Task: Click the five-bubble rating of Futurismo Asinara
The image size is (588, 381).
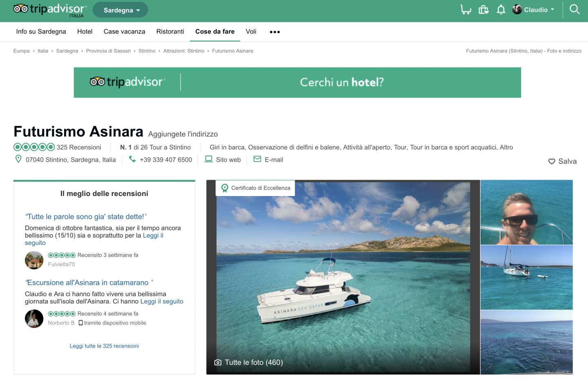Action: click(x=34, y=147)
